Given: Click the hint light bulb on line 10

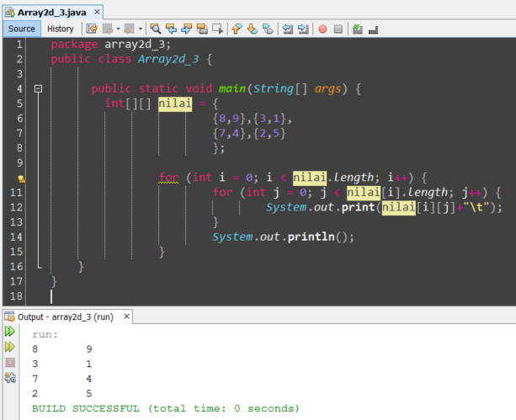Looking at the screenshot, I should (21, 178).
